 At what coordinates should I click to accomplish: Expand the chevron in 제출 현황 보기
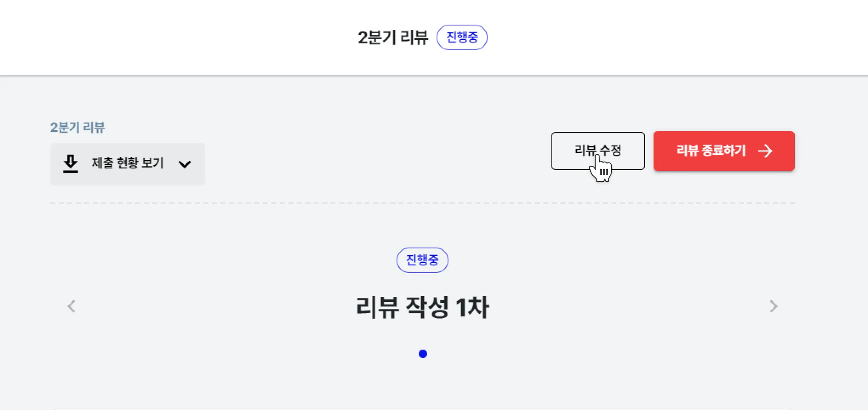[x=185, y=164]
